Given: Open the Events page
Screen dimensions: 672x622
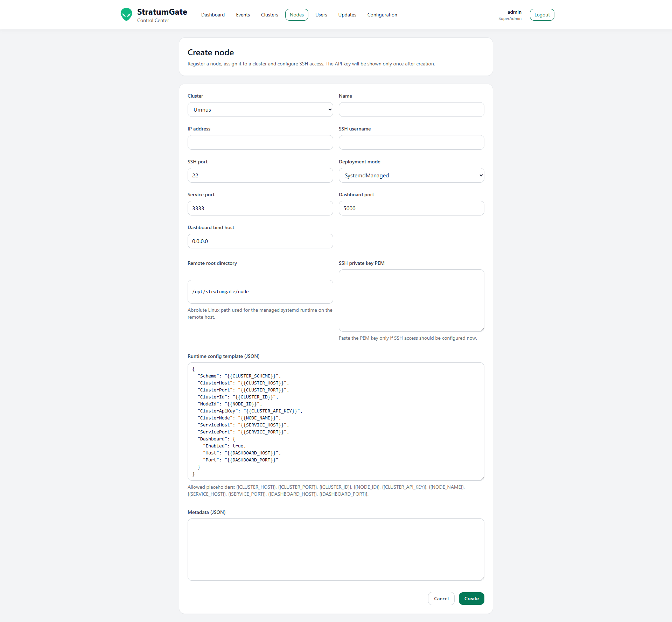Looking at the screenshot, I should (243, 15).
